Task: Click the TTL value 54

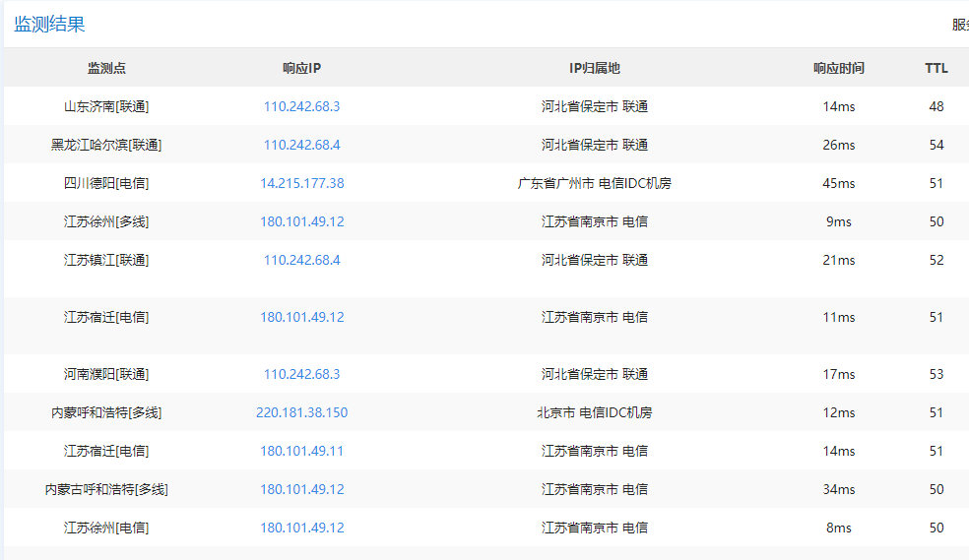Action: click(x=937, y=145)
